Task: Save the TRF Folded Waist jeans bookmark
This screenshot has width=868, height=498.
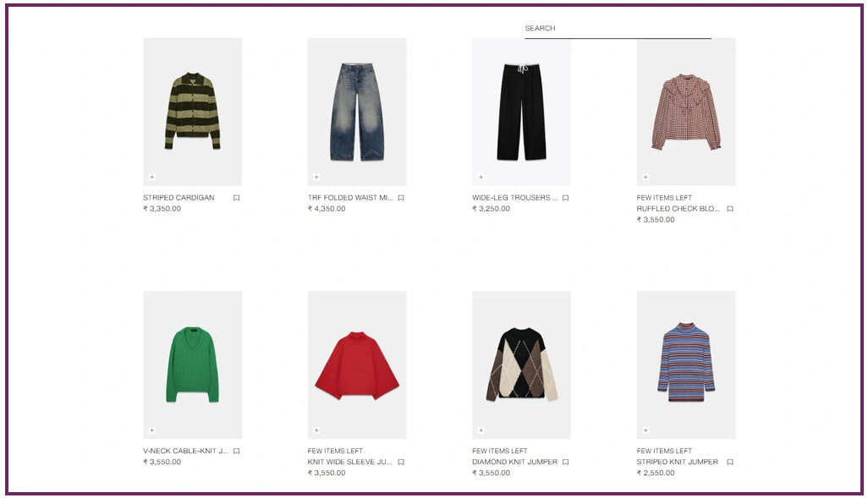Action: coord(401,198)
